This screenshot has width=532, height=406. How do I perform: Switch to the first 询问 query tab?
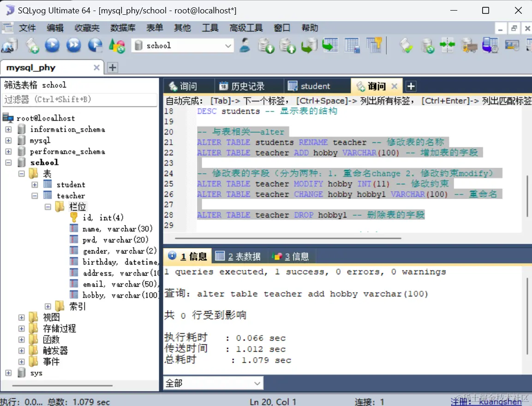tap(188, 86)
